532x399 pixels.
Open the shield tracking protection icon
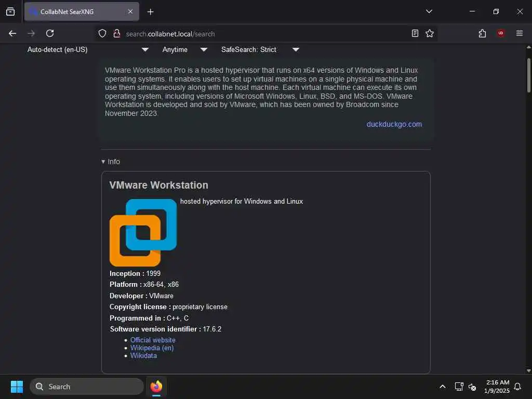point(102,33)
